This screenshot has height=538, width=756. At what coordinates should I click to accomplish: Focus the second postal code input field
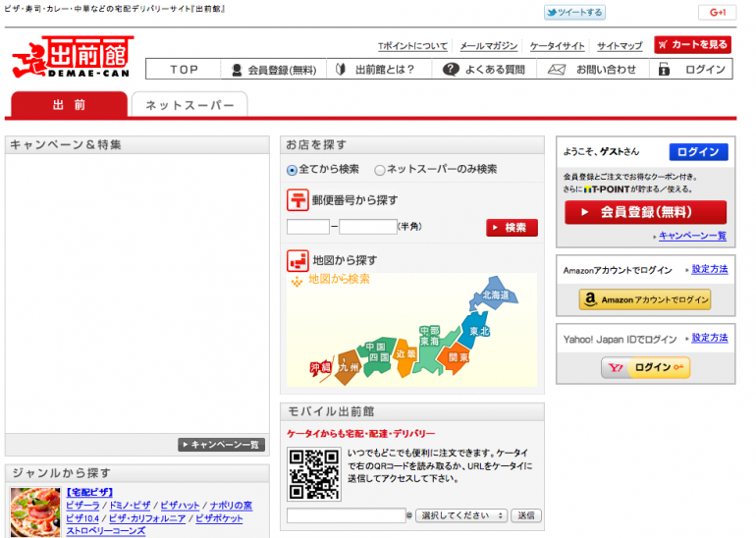(x=368, y=227)
